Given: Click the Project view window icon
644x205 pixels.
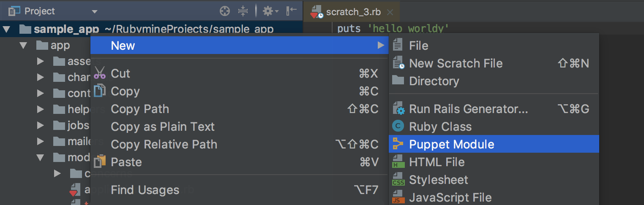Looking at the screenshot, I should (x=14, y=11).
